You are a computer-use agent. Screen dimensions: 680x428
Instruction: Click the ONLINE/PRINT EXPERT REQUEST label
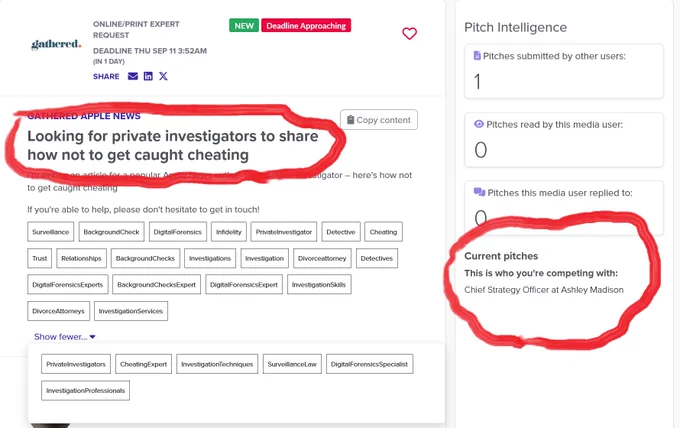[136, 29]
